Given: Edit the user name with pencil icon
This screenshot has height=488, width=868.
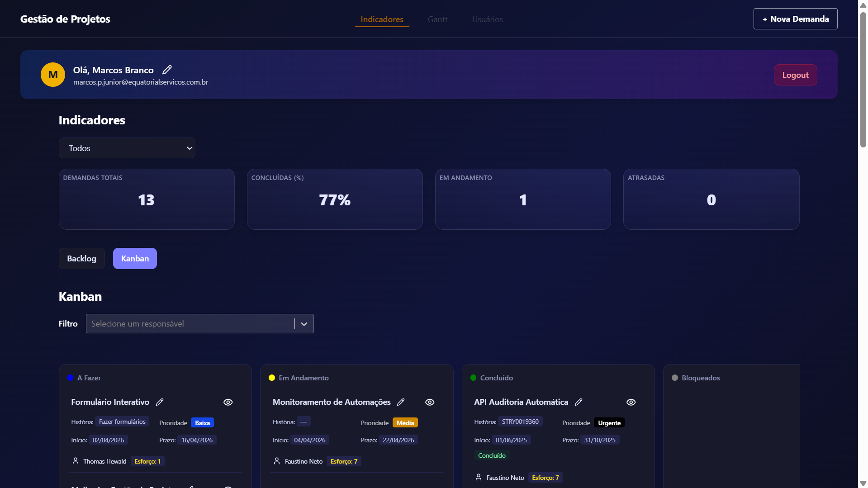Looking at the screenshot, I should [x=167, y=70].
